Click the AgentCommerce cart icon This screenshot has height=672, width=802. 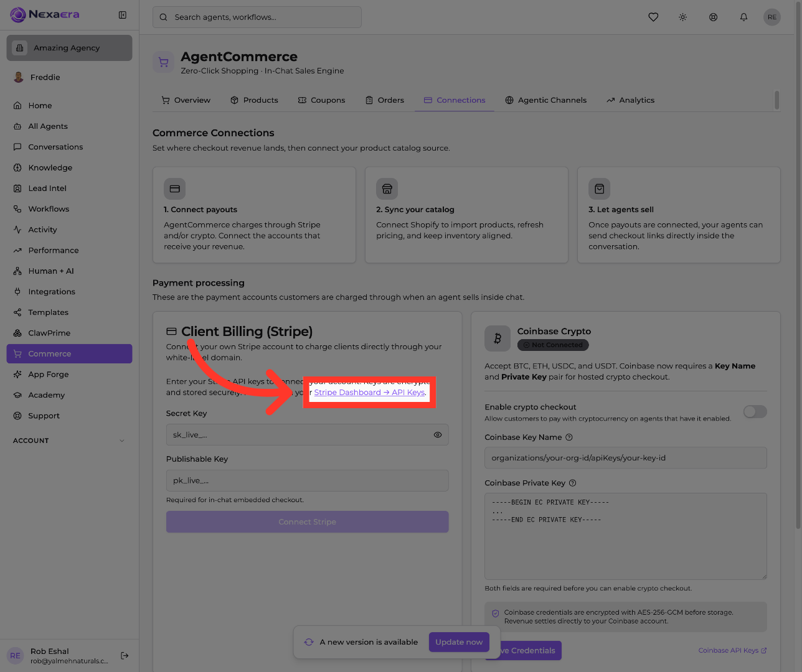click(x=163, y=62)
